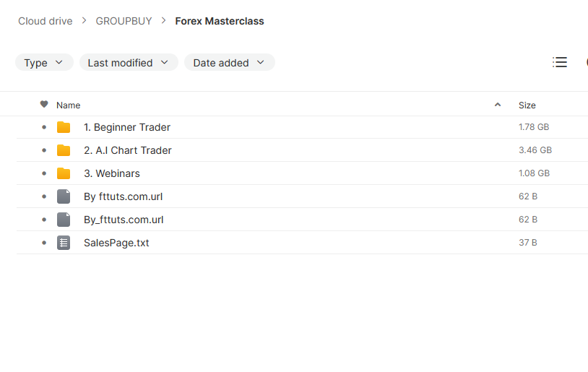Click the By fttuts.com.url file icon
This screenshot has width=588, height=372.
coord(64,196)
